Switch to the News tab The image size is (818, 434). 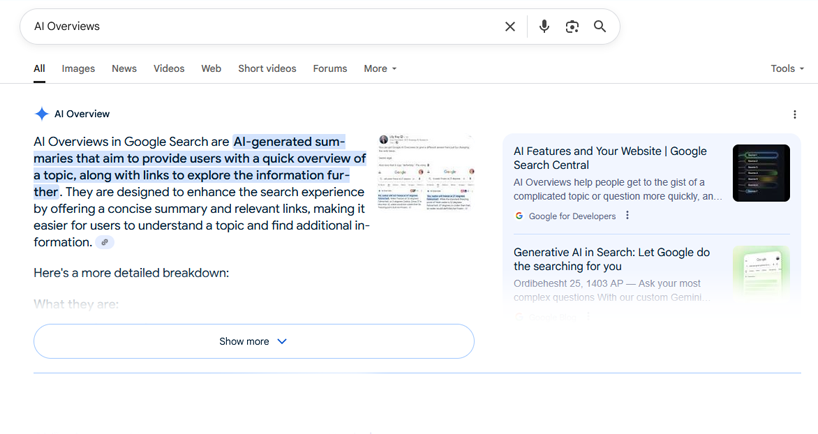124,68
